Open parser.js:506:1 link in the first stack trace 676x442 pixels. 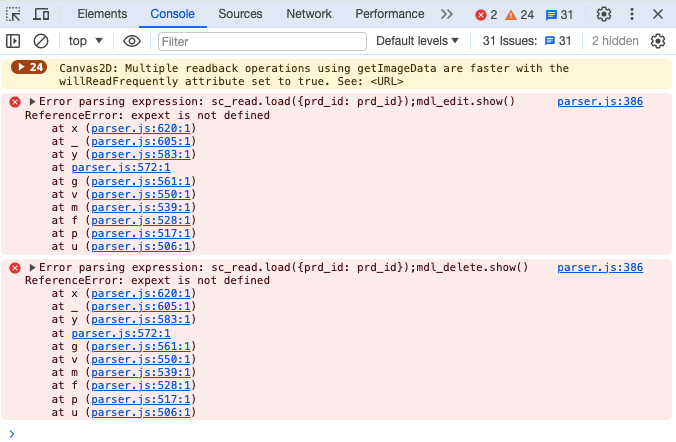141,247
